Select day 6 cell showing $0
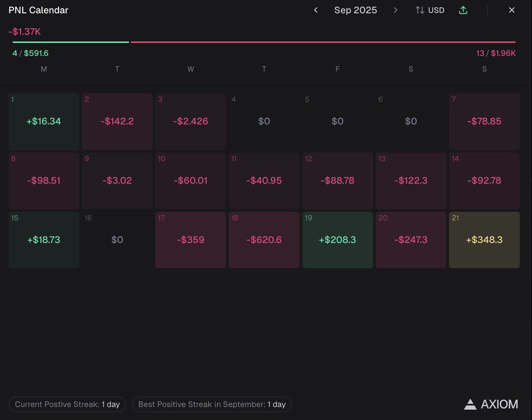Image resolution: width=532 pixels, height=420 pixels. point(411,121)
